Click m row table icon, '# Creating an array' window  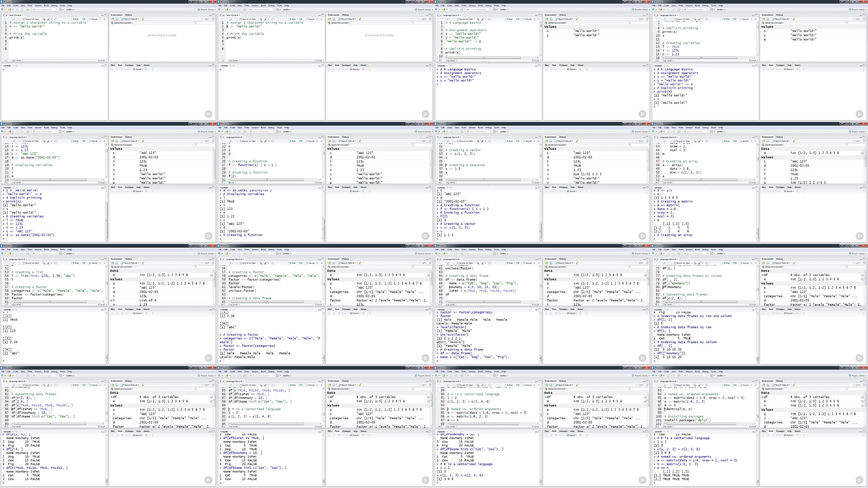pos(862,153)
